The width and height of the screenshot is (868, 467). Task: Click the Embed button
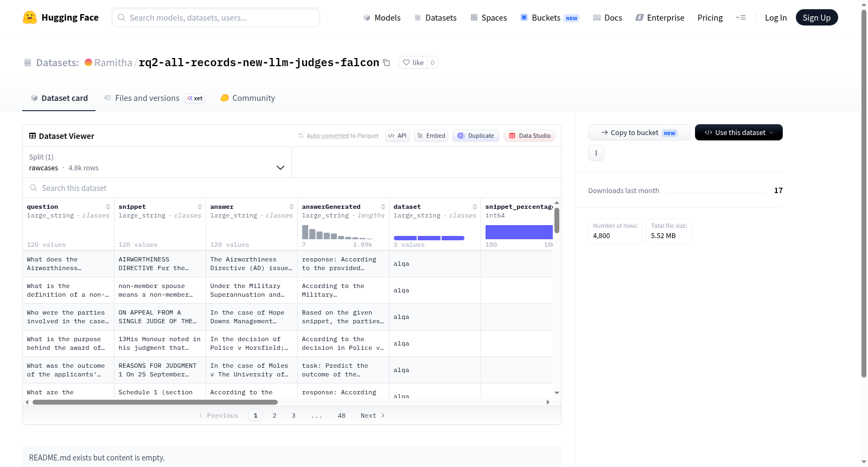431,136
